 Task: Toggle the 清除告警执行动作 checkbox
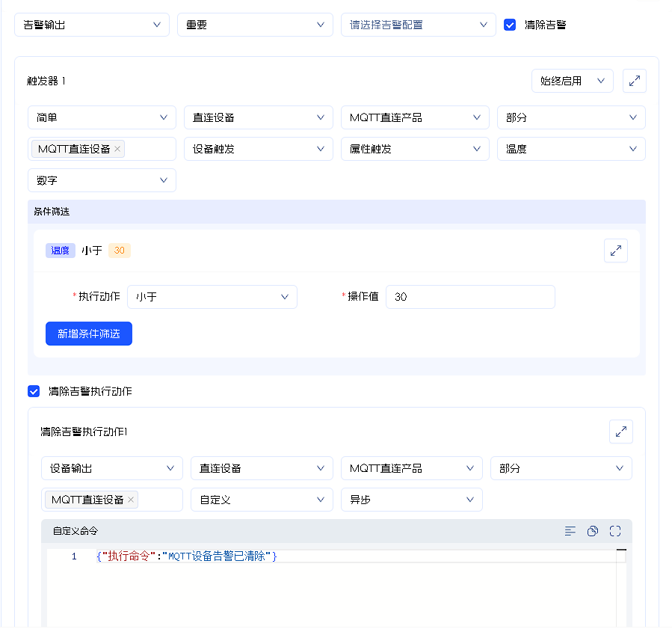point(34,391)
